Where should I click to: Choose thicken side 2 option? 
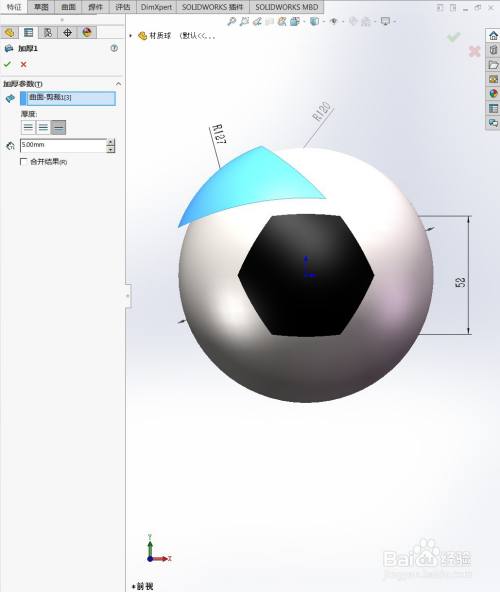(58, 127)
